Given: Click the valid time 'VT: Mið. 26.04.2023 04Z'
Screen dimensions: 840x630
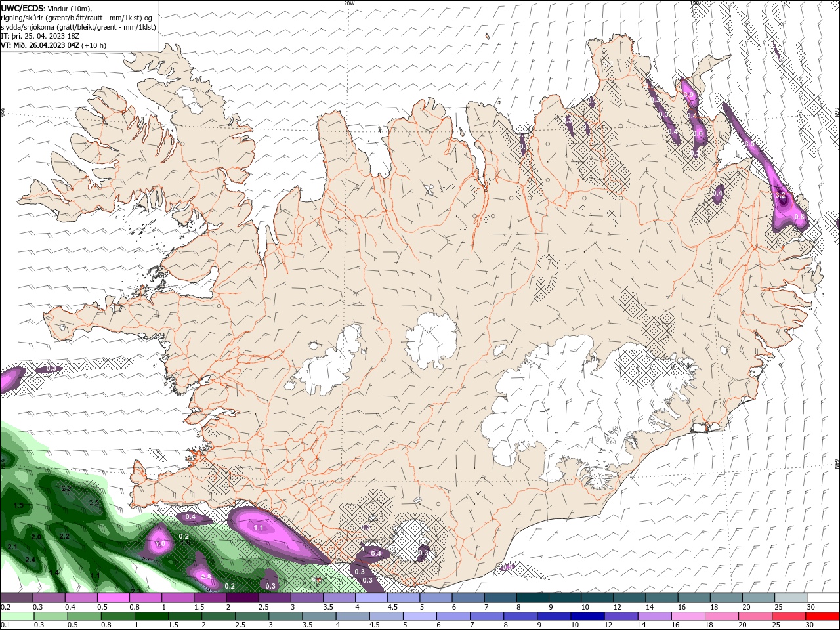Looking at the screenshot, I should click(x=40, y=45).
